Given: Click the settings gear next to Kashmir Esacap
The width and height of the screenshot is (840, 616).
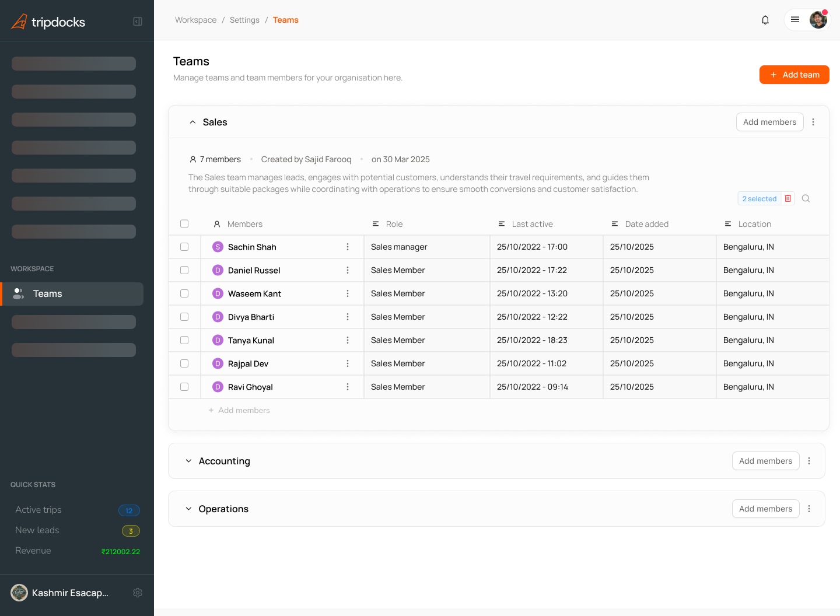Looking at the screenshot, I should 138,592.
